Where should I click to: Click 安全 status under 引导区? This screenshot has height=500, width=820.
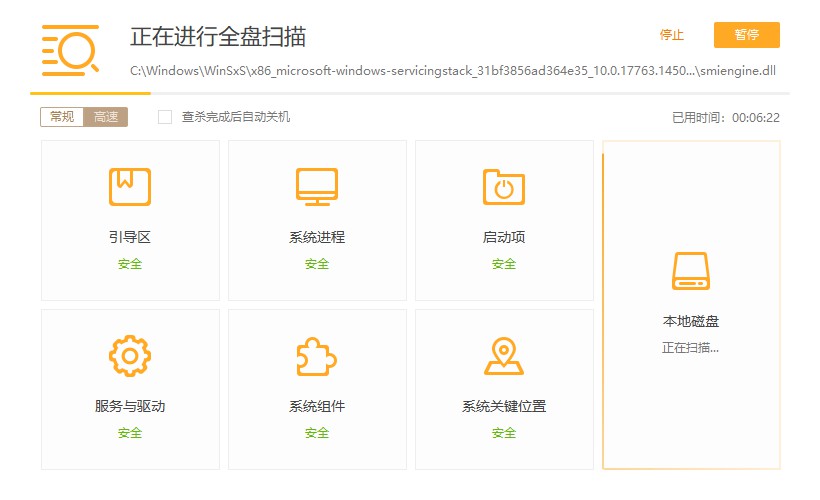(x=129, y=264)
